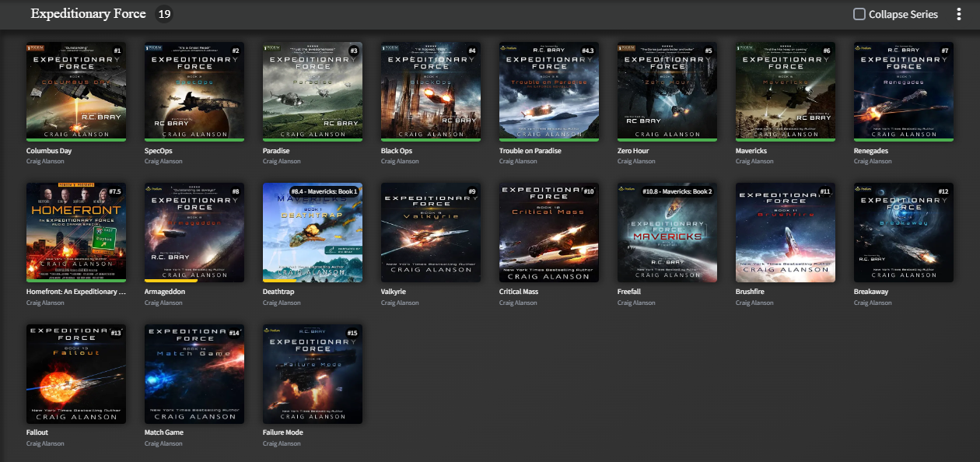The height and width of the screenshot is (462, 980).
Task: Open the Paradise book cover
Action: click(313, 92)
